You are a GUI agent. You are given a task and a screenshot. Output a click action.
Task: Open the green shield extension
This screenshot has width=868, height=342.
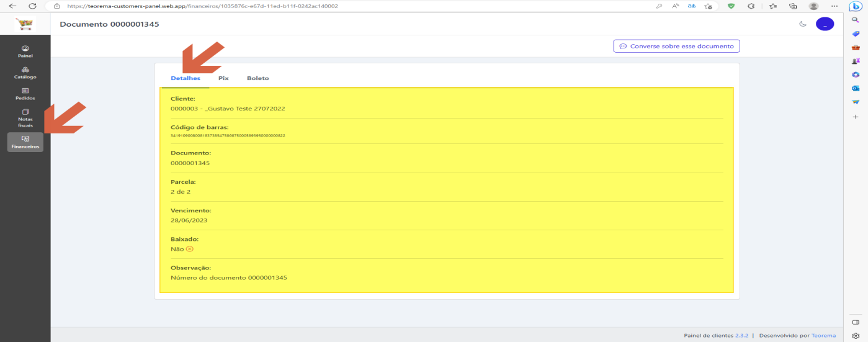732,6
